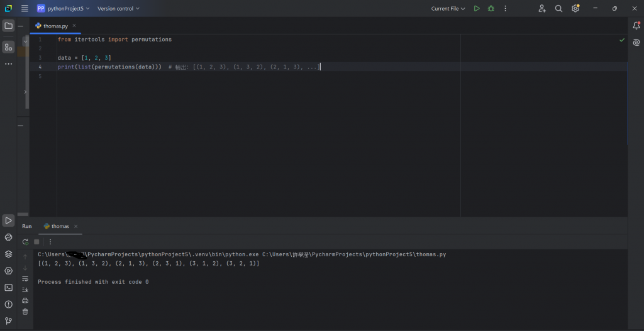Open the Run tool window icon
The height and width of the screenshot is (331, 644).
8,220
